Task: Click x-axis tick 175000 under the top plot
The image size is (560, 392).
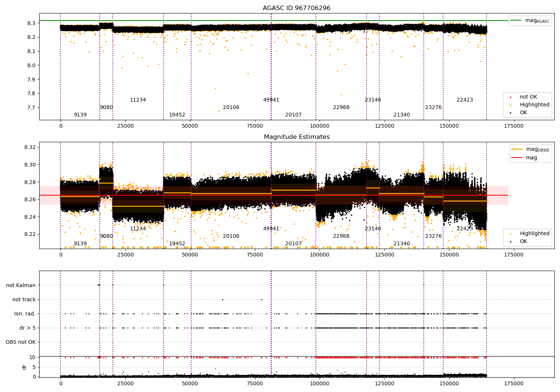Action: click(x=514, y=126)
